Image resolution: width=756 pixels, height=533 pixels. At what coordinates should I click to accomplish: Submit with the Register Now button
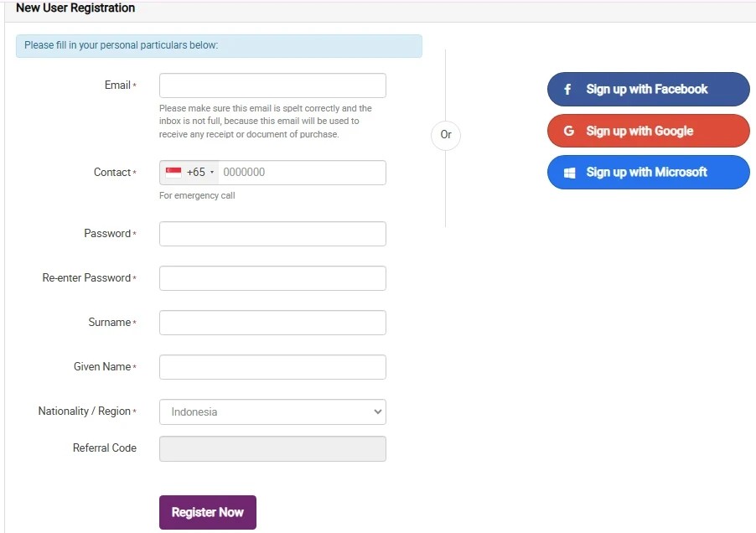coord(208,512)
